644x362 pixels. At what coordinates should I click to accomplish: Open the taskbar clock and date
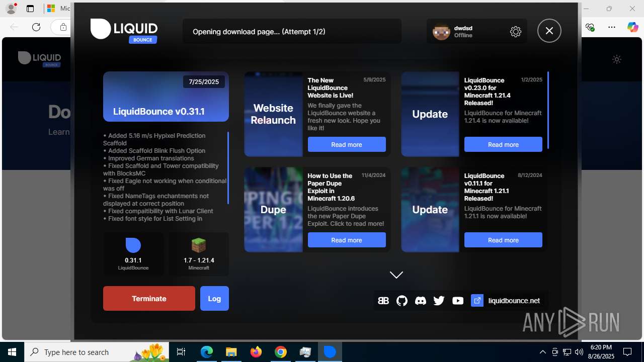coord(601,352)
